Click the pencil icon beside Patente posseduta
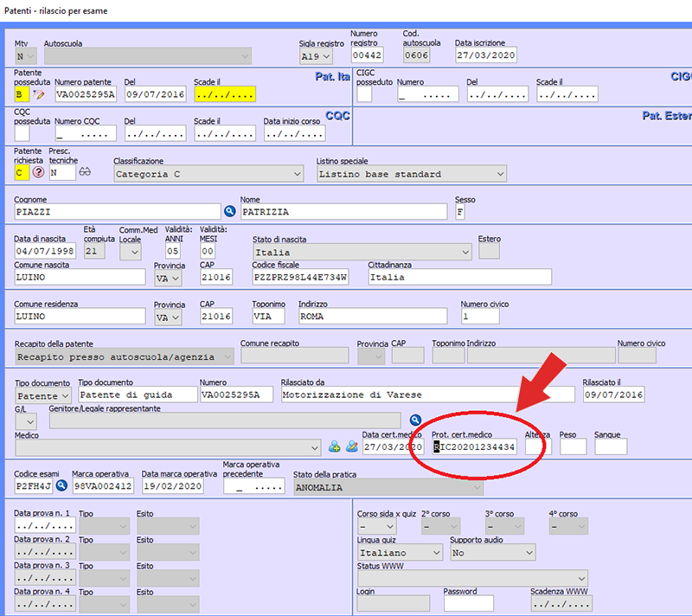 (x=38, y=94)
